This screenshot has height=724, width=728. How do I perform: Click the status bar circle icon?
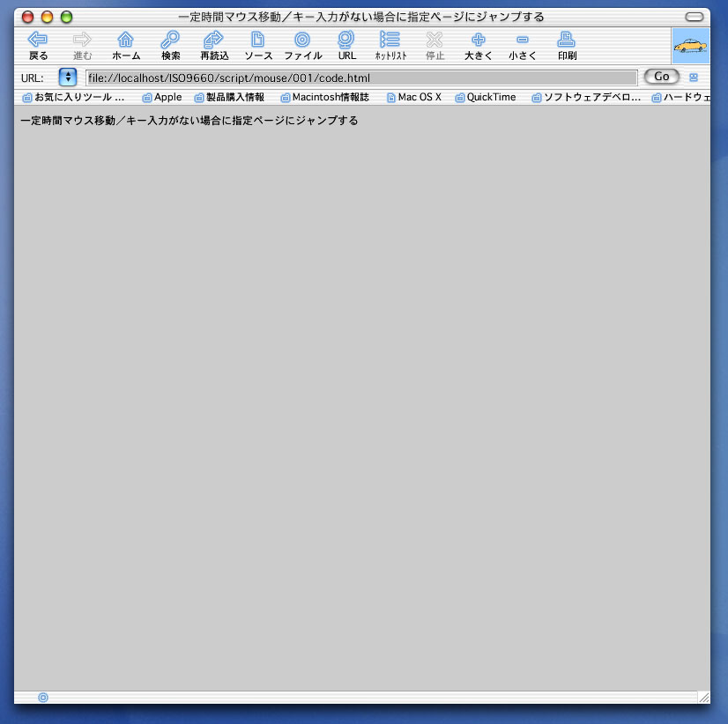tap(43, 697)
